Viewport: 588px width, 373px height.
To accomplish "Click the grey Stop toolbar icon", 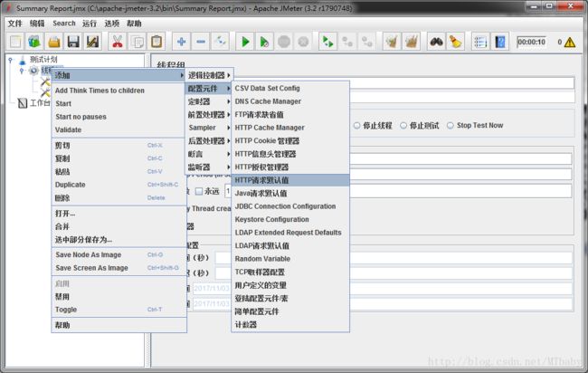I will (284, 42).
